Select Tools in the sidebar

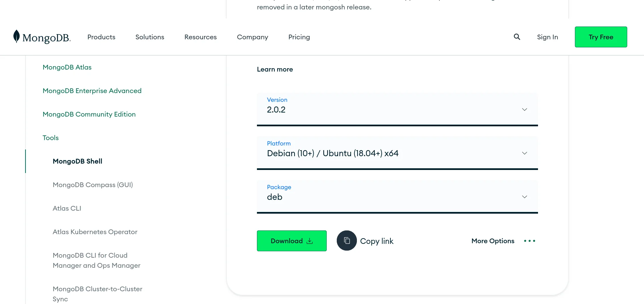tap(51, 138)
